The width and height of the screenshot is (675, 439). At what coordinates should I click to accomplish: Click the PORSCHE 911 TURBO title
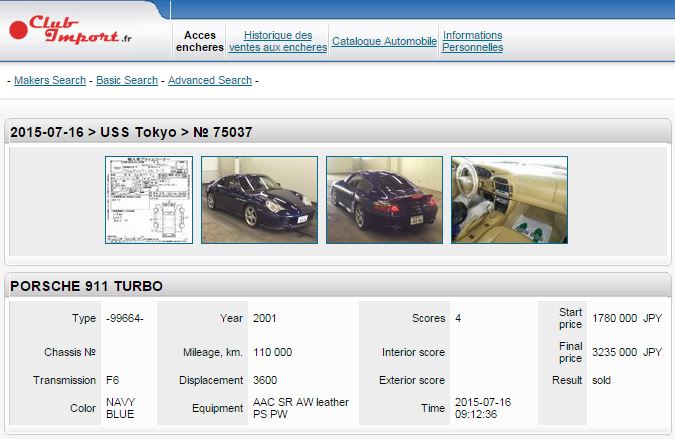coord(86,287)
